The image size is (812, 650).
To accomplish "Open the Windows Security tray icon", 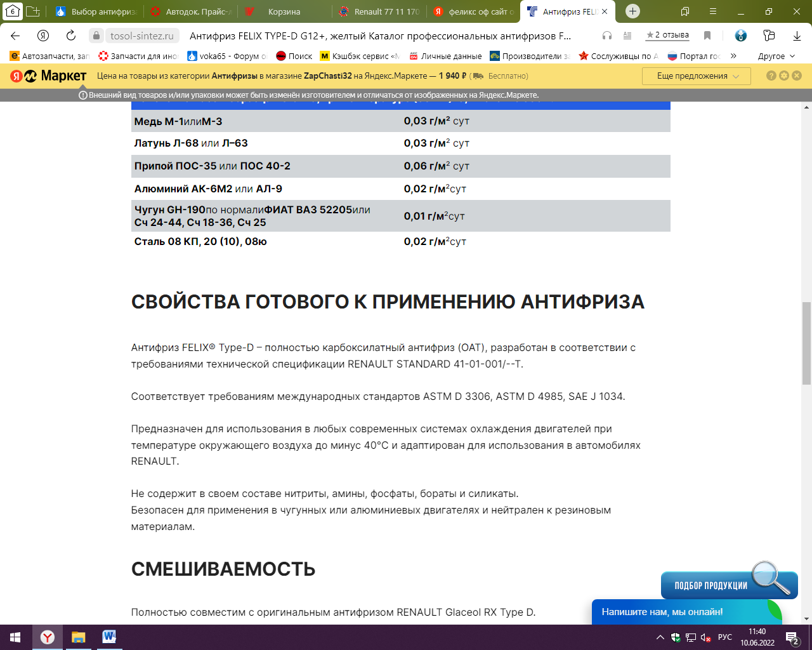I will (x=676, y=637).
